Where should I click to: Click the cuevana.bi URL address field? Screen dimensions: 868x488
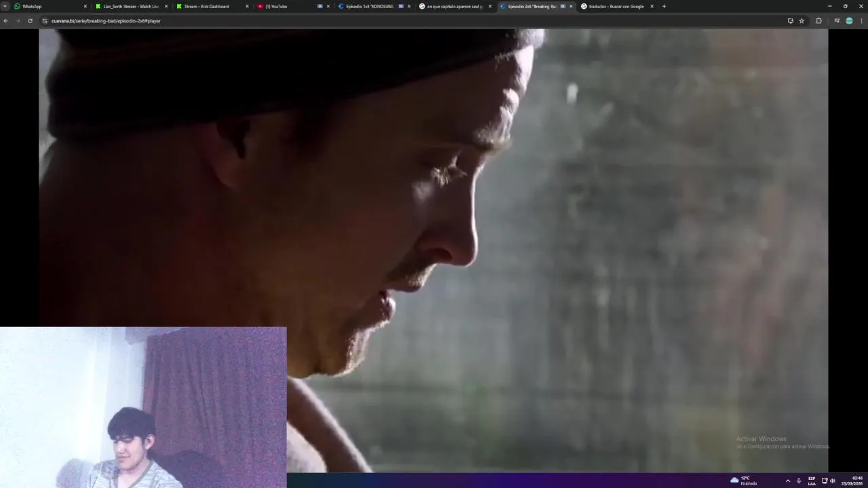click(414, 21)
